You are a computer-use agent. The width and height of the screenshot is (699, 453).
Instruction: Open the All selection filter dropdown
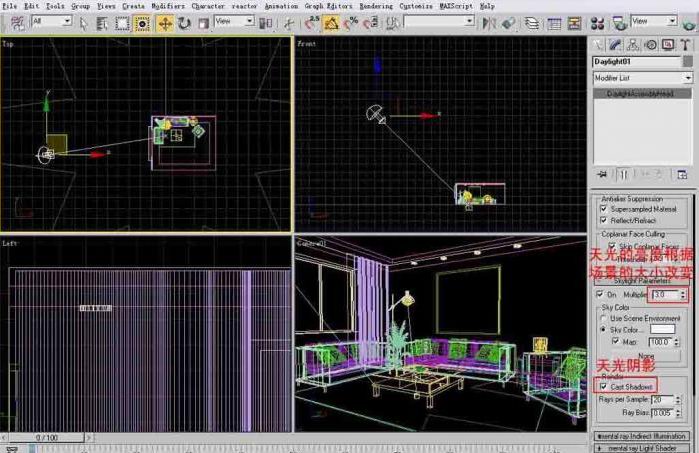pos(51,22)
